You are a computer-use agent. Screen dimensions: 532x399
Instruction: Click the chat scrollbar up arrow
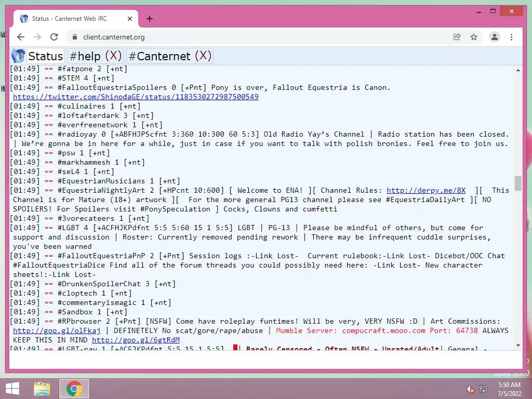518,70
